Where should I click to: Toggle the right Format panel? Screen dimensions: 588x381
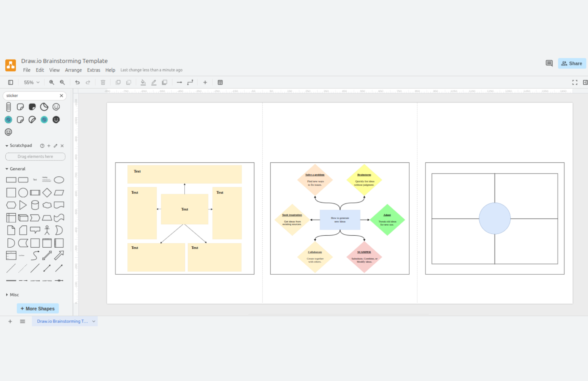point(585,82)
